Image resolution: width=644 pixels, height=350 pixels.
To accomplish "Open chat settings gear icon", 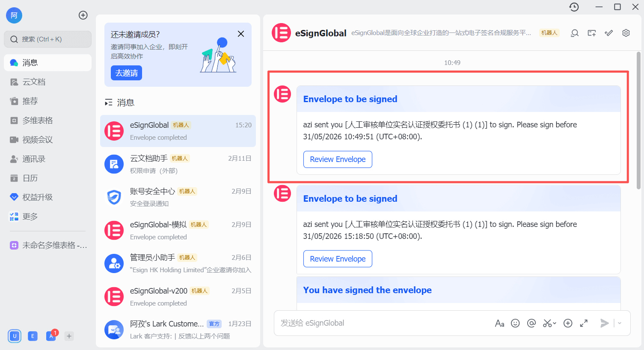I will pos(626,33).
